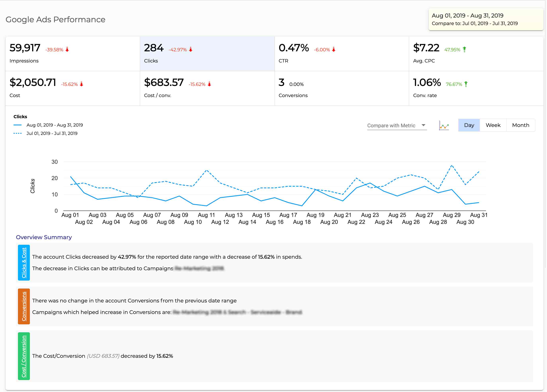Select the Conversions metric card
This screenshot has width=547, height=392.
click(341, 88)
